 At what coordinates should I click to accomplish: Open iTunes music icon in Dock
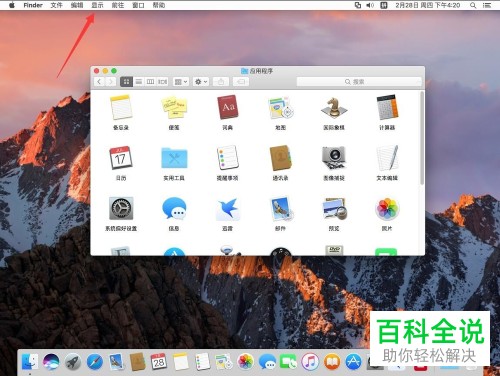coord(310,362)
